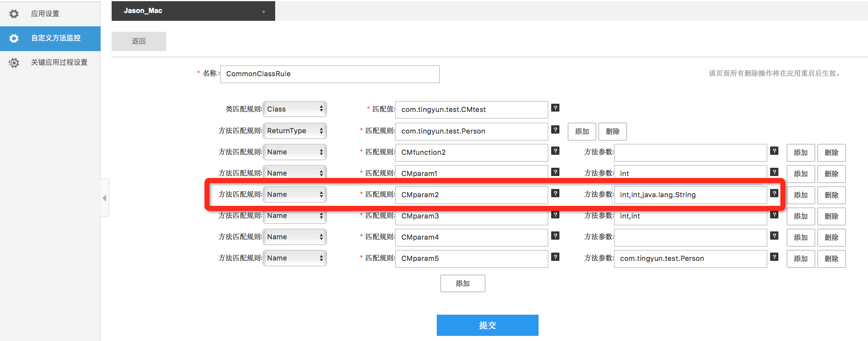Open the ReturnType method rule dropdown
This screenshot has width=868, height=341.
295,131
